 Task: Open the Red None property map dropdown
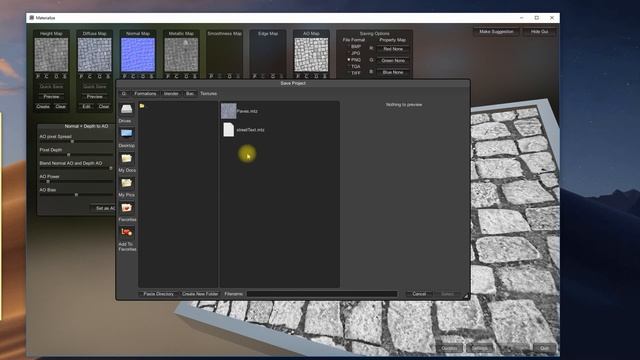393,49
